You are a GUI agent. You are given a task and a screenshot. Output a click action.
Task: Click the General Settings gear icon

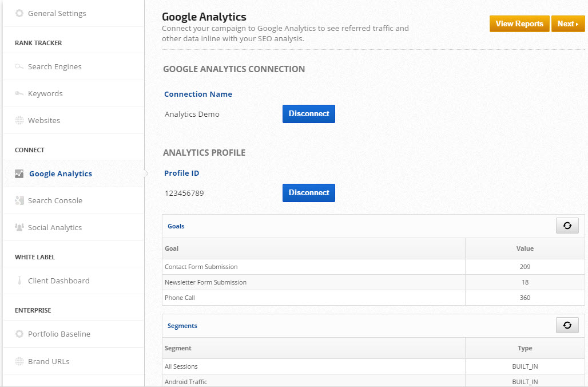tap(19, 13)
